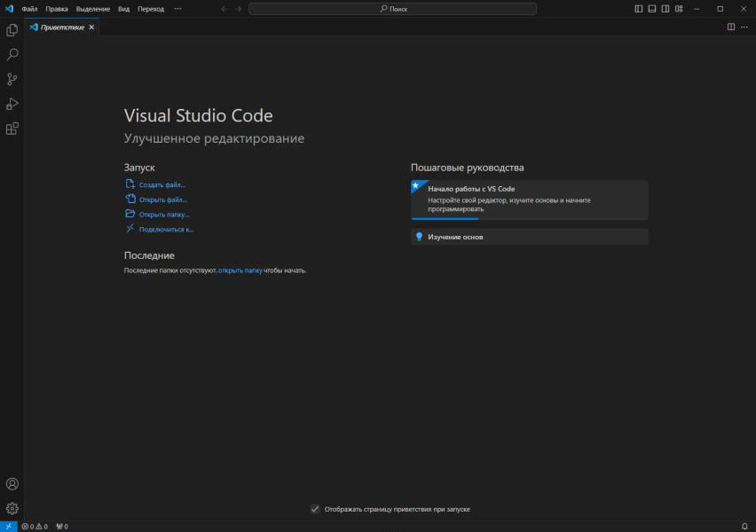Open the Правка menu
This screenshot has height=532, width=756.
point(57,9)
